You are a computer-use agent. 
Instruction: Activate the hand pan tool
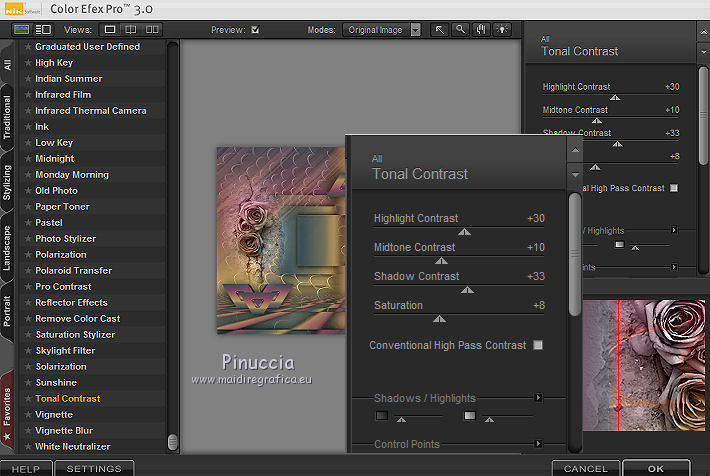tap(481, 30)
